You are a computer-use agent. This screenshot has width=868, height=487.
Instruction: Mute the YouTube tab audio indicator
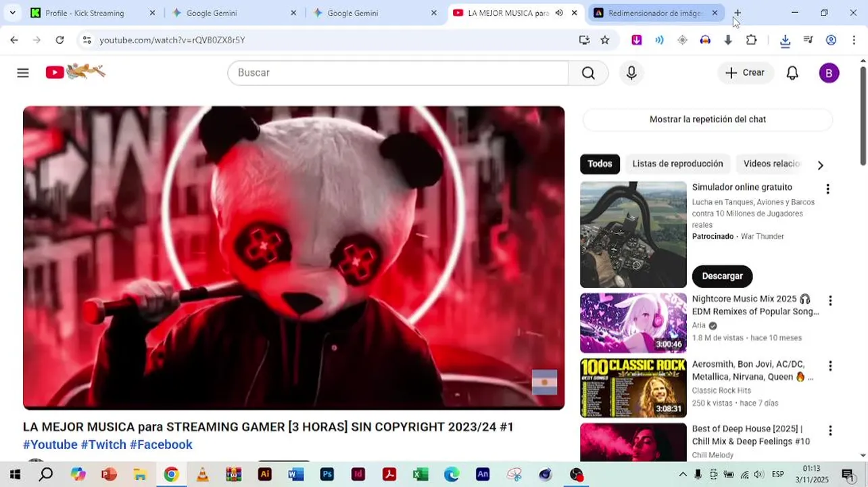[x=559, y=13]
